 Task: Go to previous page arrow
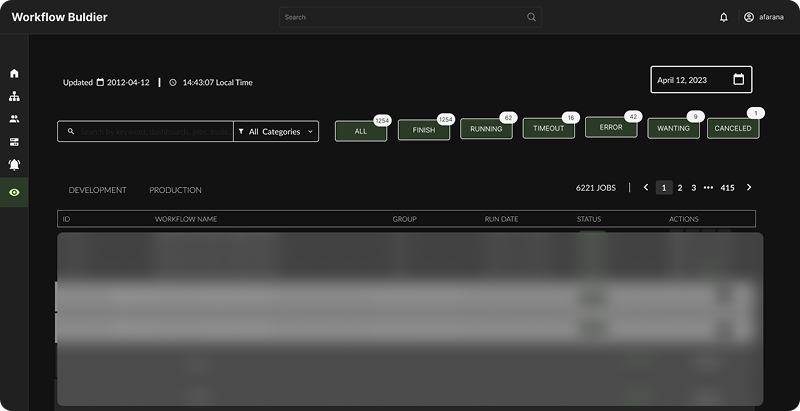[x=645, y=187]
